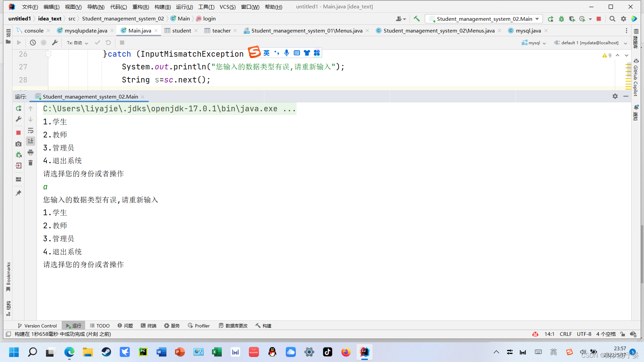The height and width of the screenshot is (362, 644).
Task: Open IDE settings gear in top toolbar
Action: coord(624,19)
